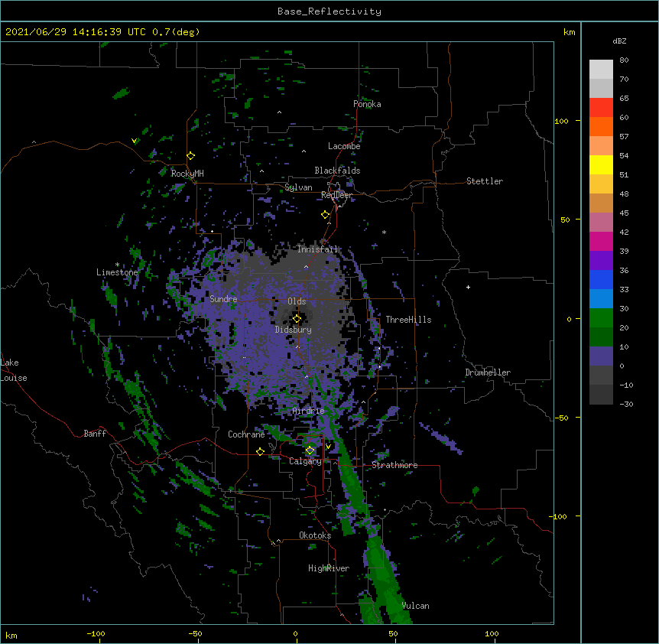Click the Olds town label

297,301
